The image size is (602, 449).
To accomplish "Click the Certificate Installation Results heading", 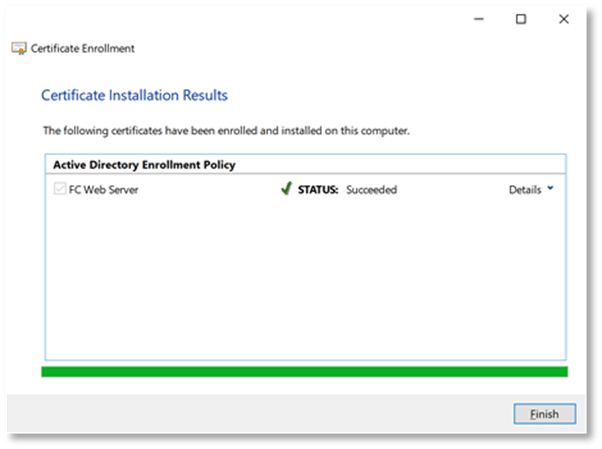I will pyautogui.click(x=134, y=96).
